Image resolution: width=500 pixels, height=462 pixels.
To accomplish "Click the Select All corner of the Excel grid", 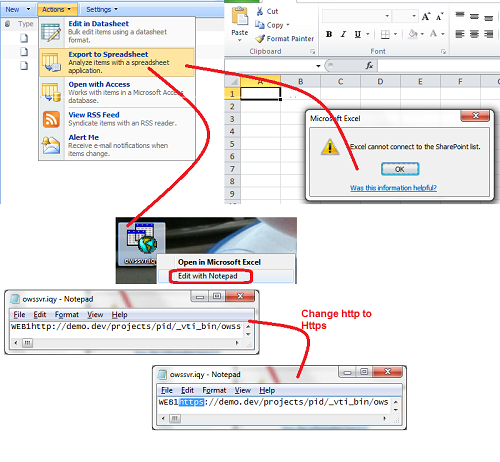I will click(x=233, y=81).
